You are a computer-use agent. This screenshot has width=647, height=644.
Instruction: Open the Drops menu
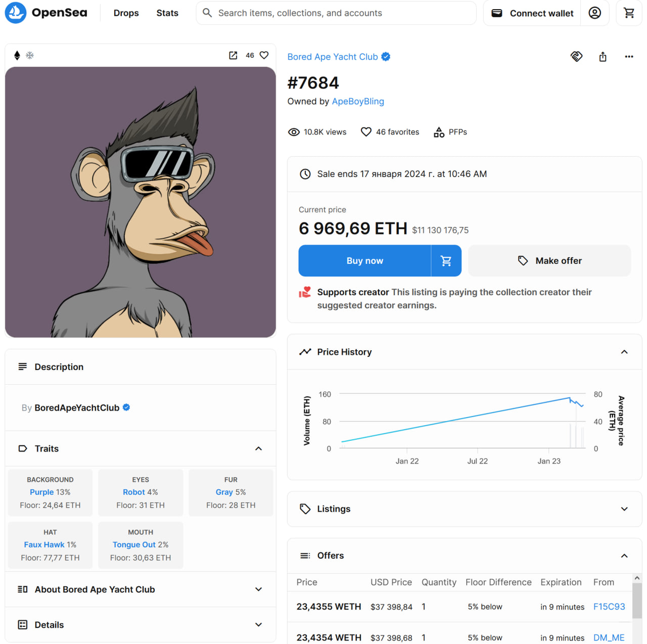pos(126,13)
